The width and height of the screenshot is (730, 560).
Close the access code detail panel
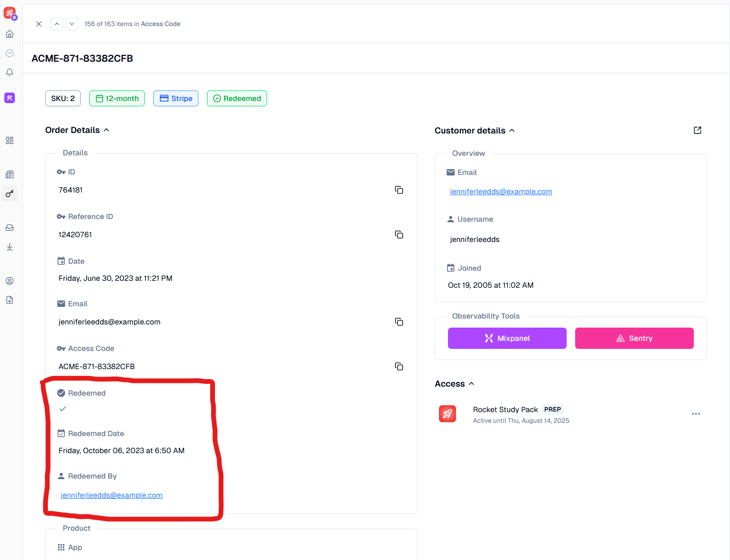click(39, 24)
